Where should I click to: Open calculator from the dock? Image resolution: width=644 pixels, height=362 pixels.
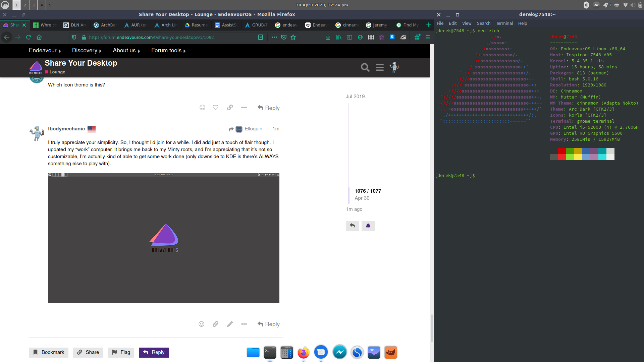(x=287, y=353)
